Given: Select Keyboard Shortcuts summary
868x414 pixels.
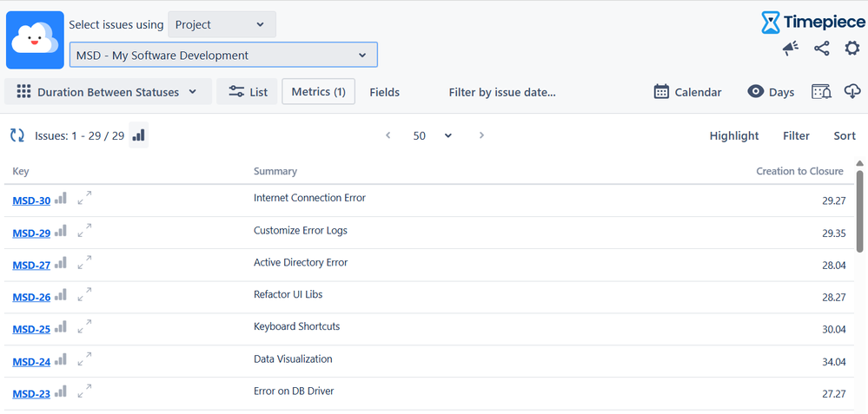Looking at the screenshot, I should tap(296, 326).
